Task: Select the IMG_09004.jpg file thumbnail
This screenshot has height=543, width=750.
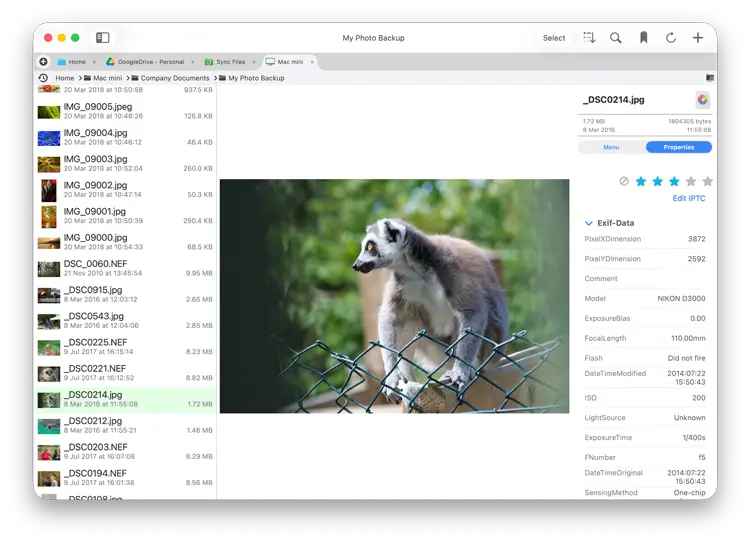Action: point(49,138)
